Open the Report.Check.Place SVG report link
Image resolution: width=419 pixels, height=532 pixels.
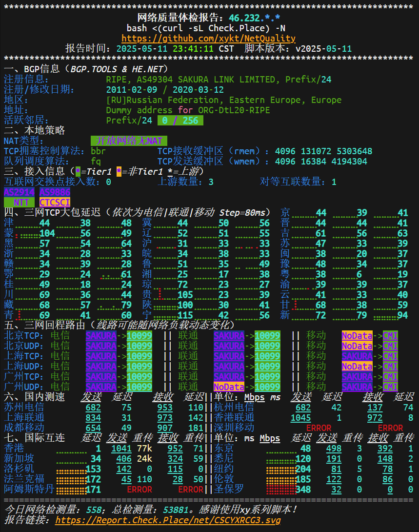(168, 520)
